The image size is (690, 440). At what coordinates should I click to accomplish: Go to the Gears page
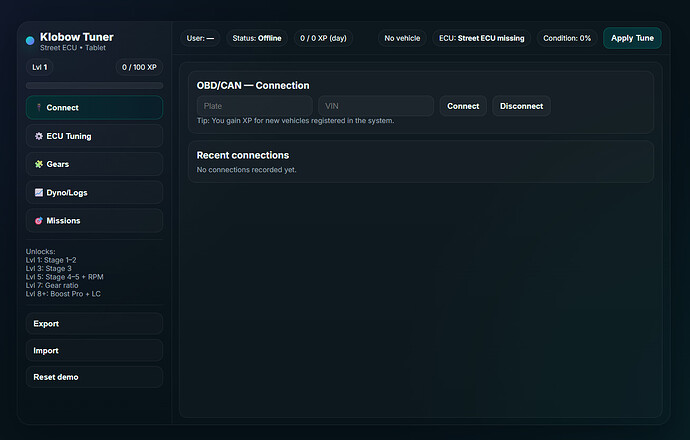click(x=94, y=164)
